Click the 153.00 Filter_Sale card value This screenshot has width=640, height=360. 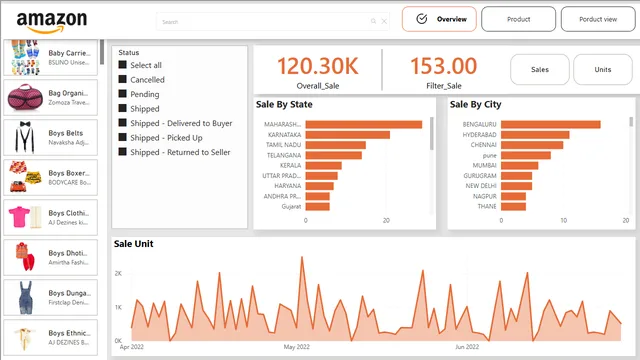(444, 66)
